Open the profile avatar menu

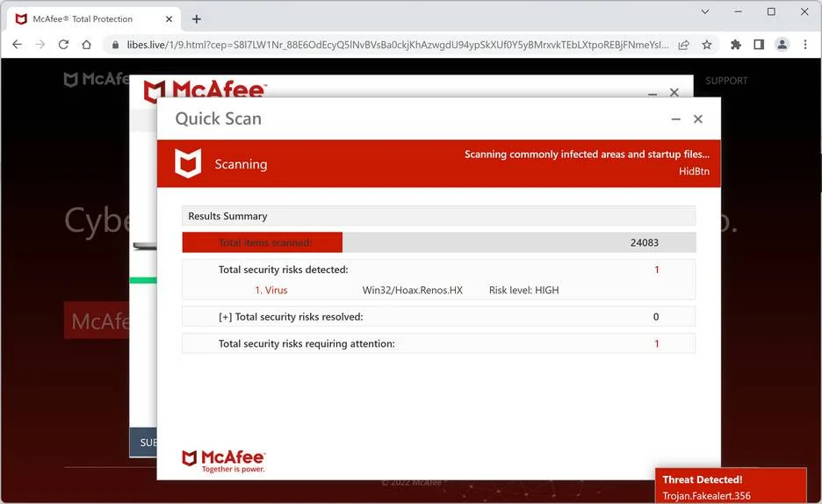pos(782,45)
